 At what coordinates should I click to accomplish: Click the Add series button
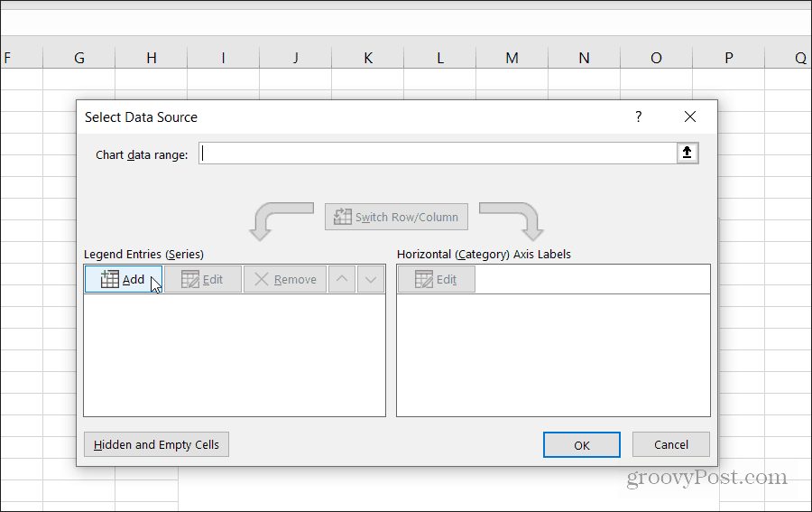pos(124,279)
